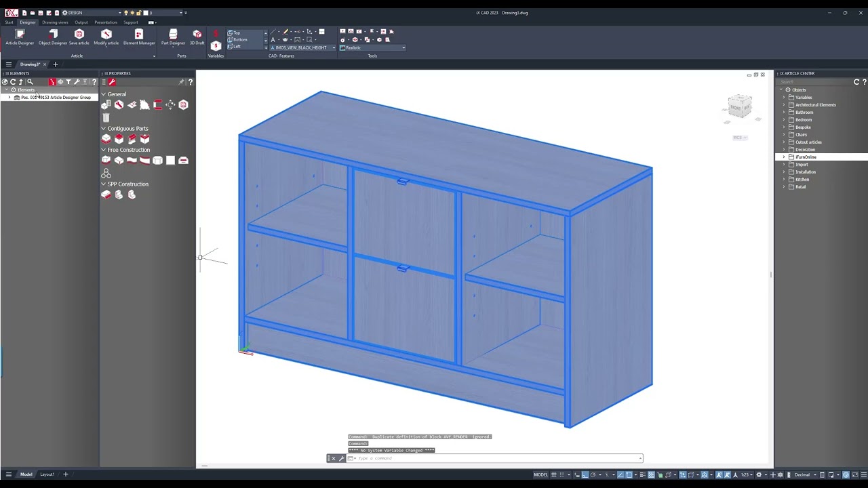Close the Drawing3 document tab
Image resolution: width=868 pixels, height=488 pixels.
click(x=45, y=64)
